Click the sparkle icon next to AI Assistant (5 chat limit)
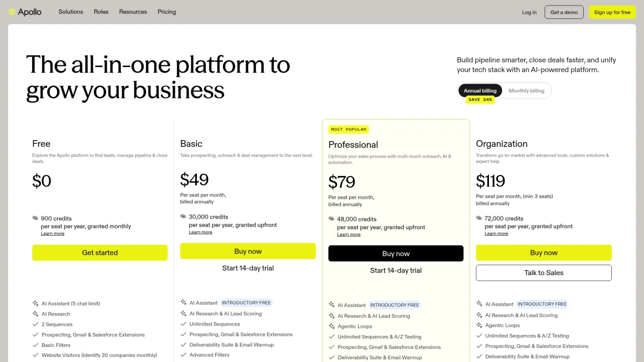Viewport: 644px width, 362px height. 35,303
